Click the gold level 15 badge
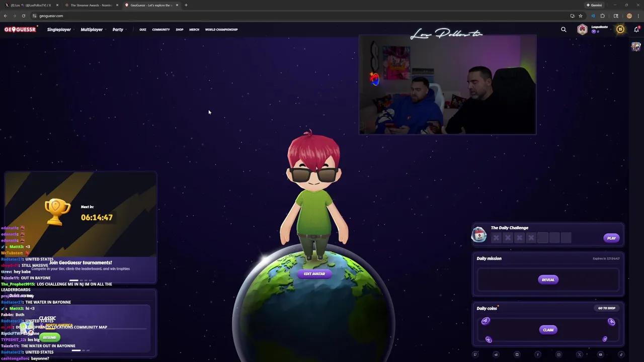The height and width of the screenshot is (362, 644). [620, 30]
